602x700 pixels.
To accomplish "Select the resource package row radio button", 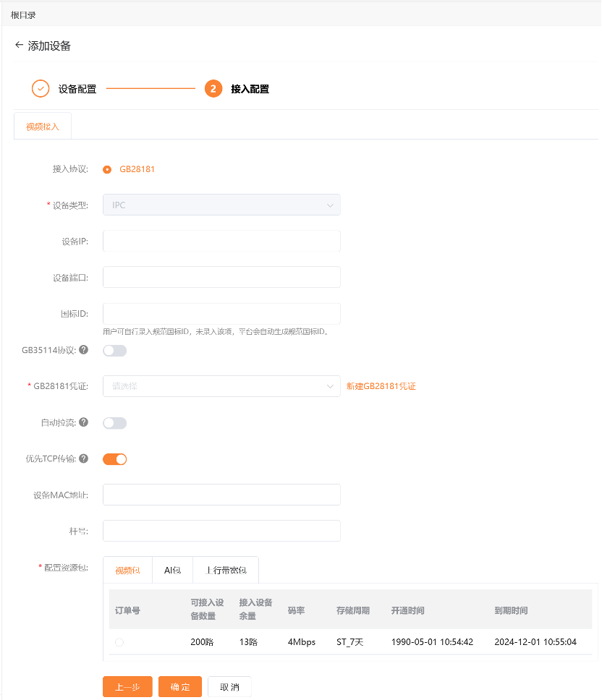I will click(119, 642).
